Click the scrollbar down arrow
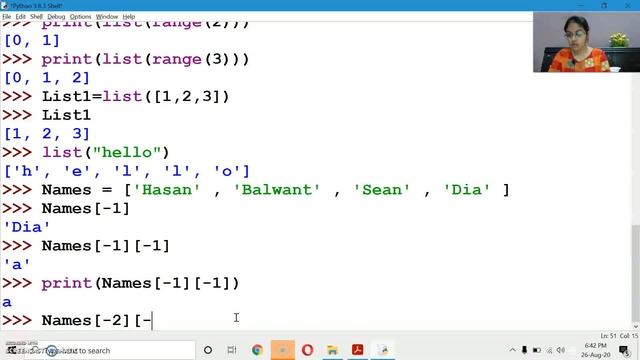This screenshot has width=640, height=360. pos(636,326)
